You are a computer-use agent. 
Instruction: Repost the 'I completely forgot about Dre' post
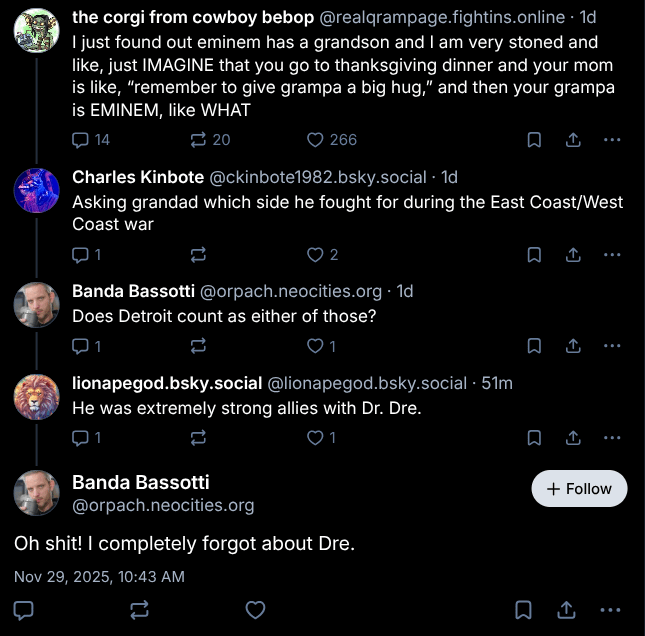pyautogui.click(x=139, y=609)
